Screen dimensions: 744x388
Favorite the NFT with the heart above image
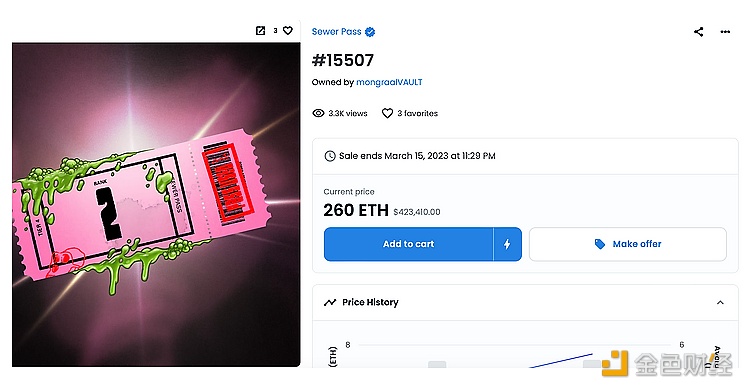click(x=288, y=30)
